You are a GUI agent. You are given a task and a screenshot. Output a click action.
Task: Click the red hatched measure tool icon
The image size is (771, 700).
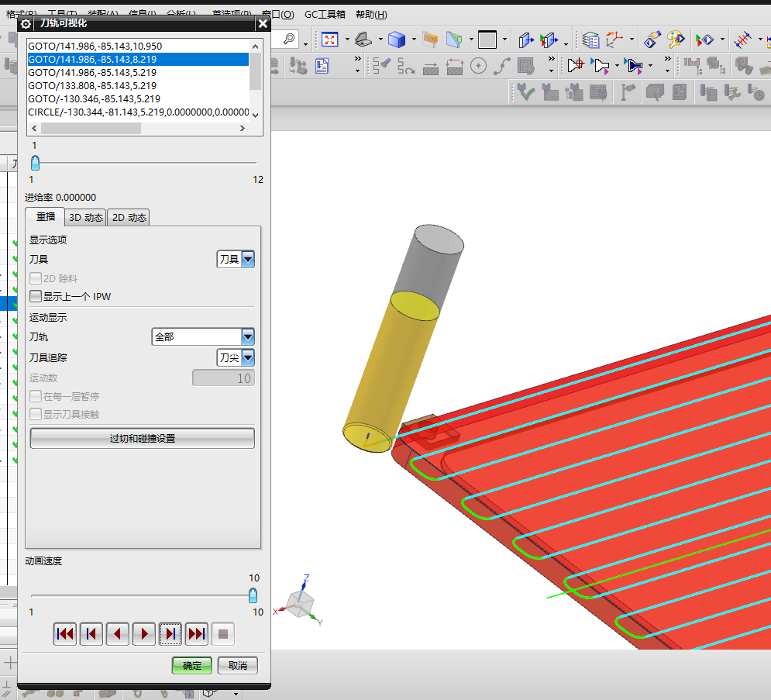742,40
